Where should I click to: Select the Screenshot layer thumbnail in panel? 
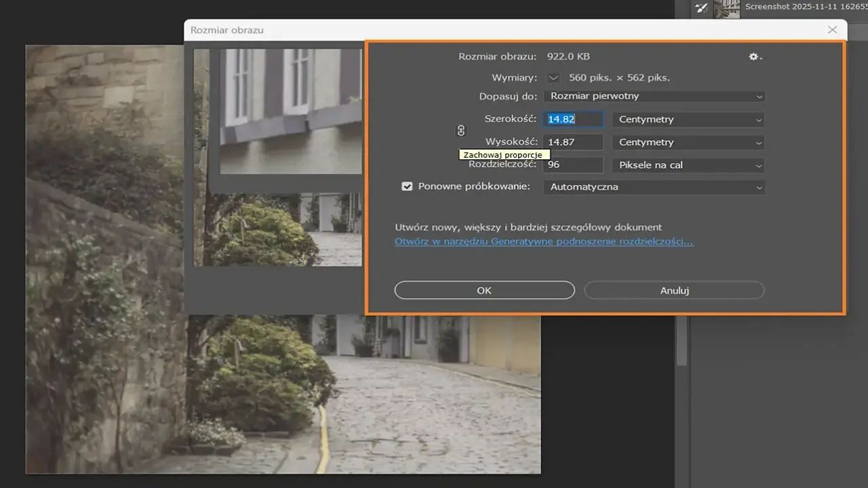pos(726,9)
